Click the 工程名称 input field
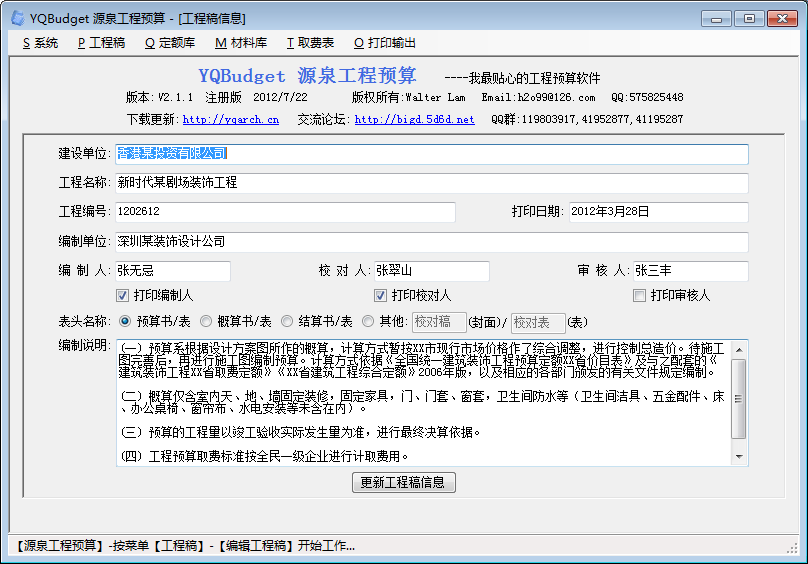Screen dimensions: 808x564 pos(432,183)
